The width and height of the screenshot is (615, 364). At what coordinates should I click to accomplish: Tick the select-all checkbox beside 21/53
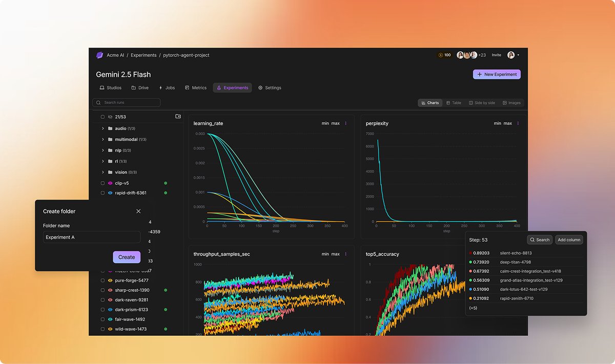pos(102,117)
